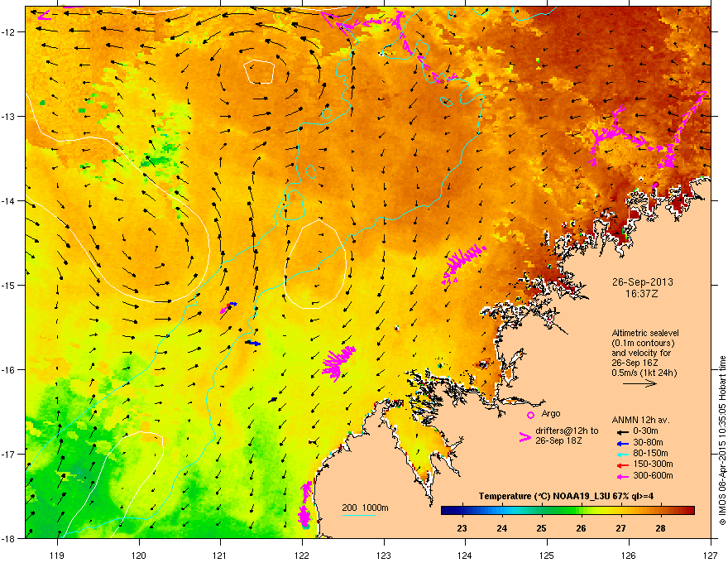Screen dimensions: 728x563
Task: Click the 119 longitude axis label
Action: (57, 555)
